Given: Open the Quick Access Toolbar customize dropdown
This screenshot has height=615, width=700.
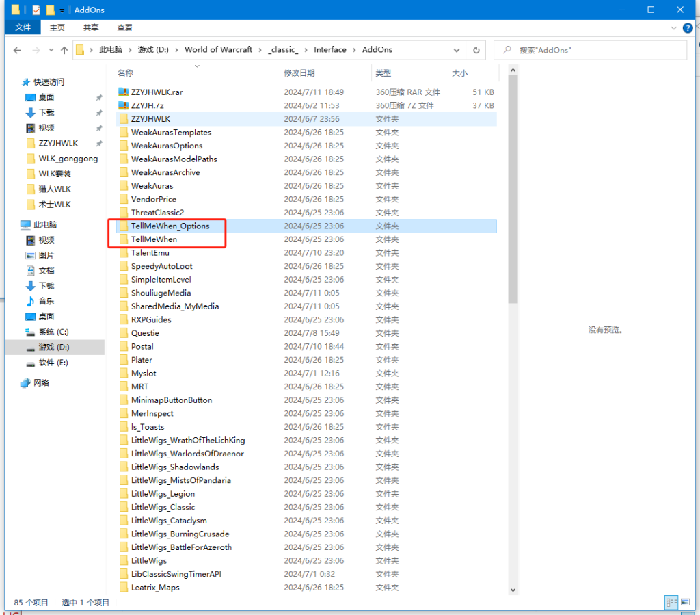Looking at the screenshot, I should (x=62, y=10).
